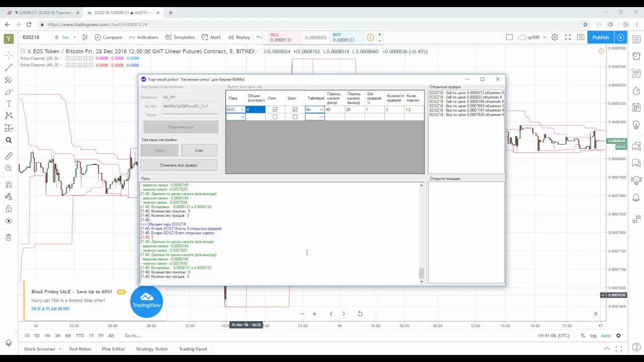This screenshot has width=644, height=362.
Task: Open the 5m timeframe dropdown in the table
Action: [x=321, y=110]
